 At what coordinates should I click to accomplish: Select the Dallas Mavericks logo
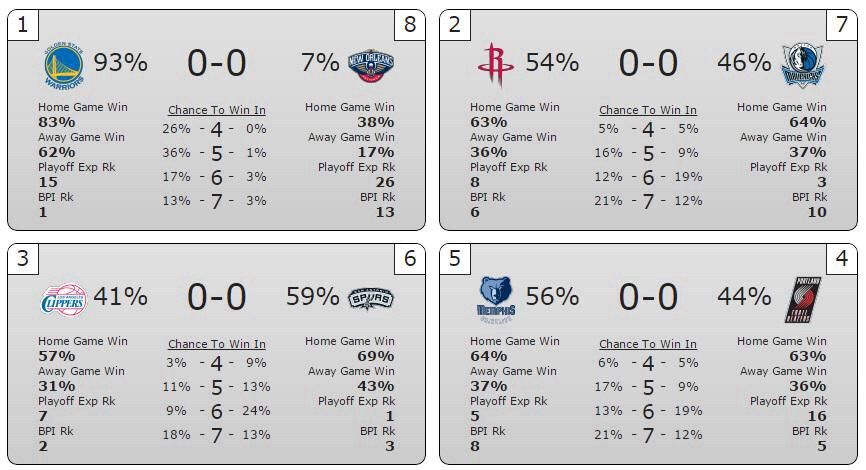point(802,65)
